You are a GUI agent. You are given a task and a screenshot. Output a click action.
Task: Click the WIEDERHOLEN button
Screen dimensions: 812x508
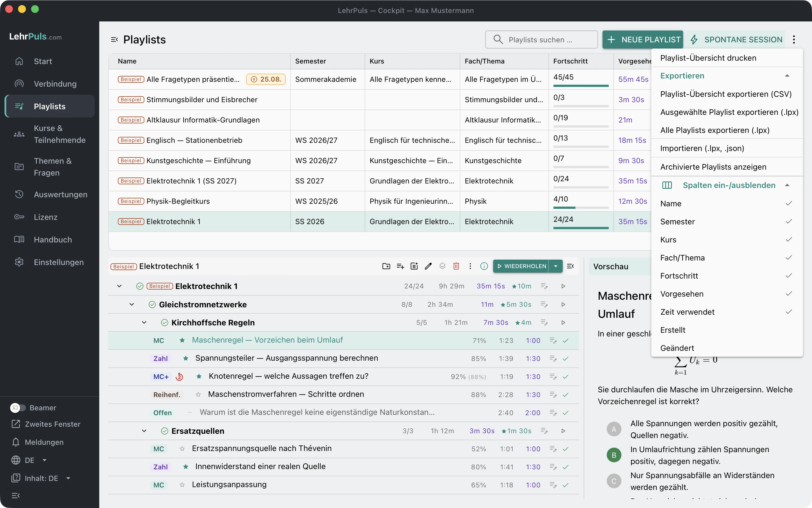521,266
